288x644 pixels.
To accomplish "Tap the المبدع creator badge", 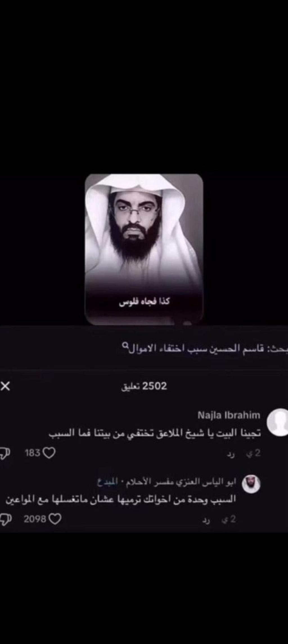I will pos(107,482).
